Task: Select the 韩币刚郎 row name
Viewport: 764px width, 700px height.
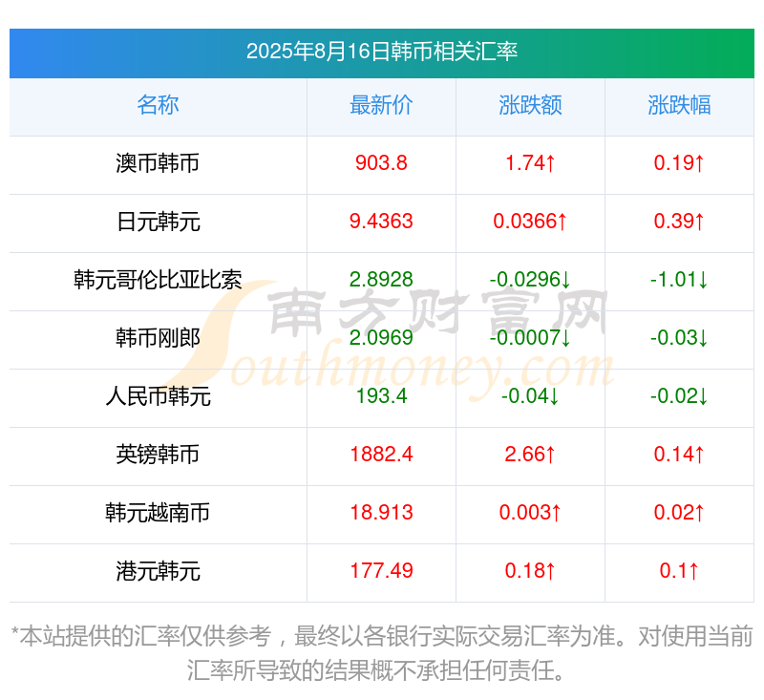Action: pyautogui.click(x=158, y=338)
